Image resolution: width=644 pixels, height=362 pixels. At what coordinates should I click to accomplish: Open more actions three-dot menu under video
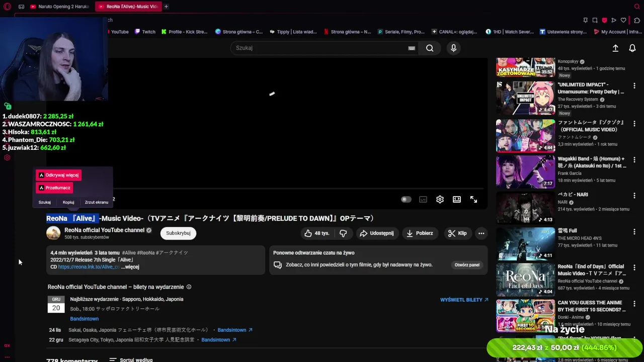pos(481,233)
